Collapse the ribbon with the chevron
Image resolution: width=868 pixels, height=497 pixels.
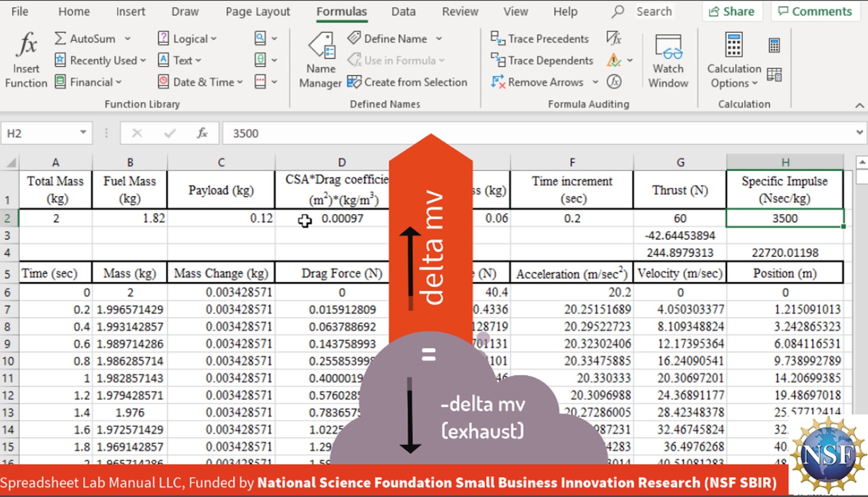pos(859,105)
